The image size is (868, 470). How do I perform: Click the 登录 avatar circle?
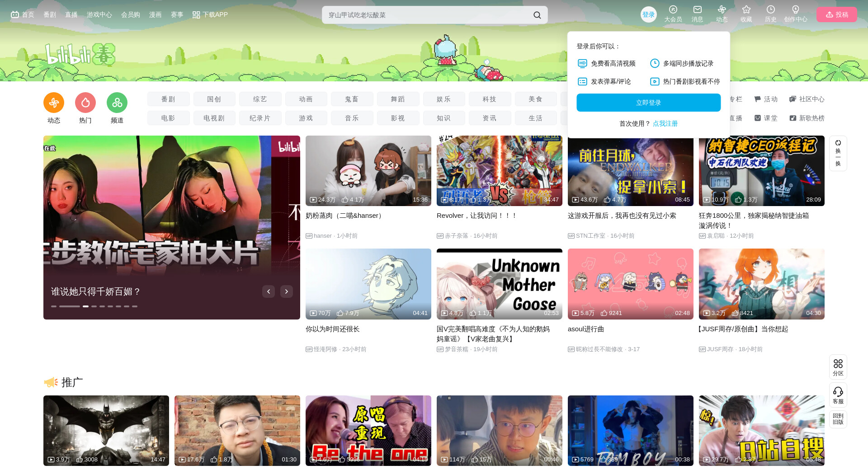pos(649,14)
